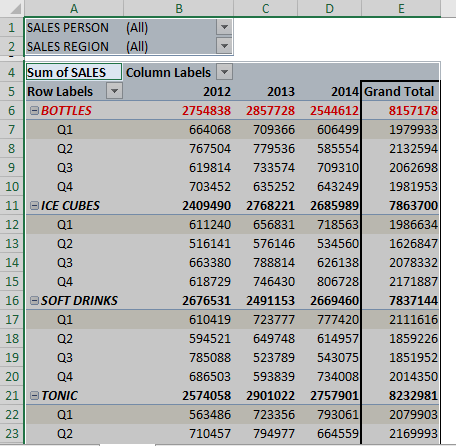The height and width of the screenshot is (446, 456).
Task: Collapse the SOFT DRINKS group
Action: [34, 300]
